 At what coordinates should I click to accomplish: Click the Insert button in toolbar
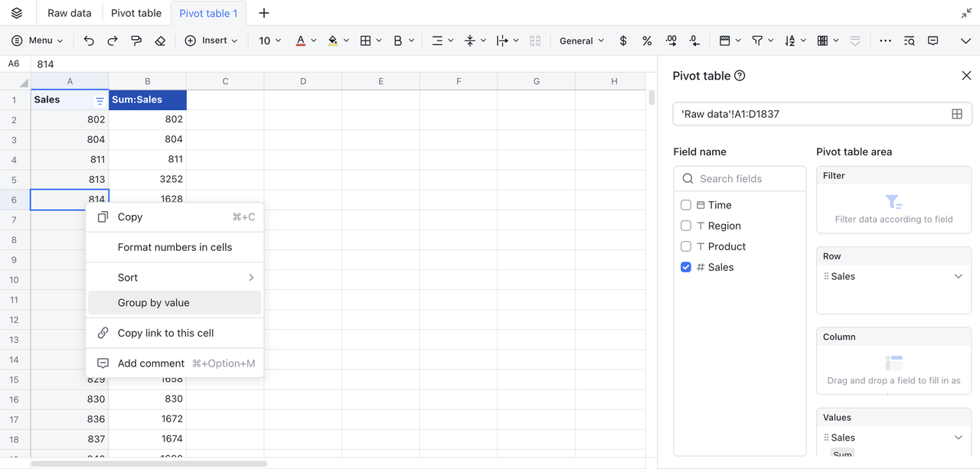coord(211,41)
